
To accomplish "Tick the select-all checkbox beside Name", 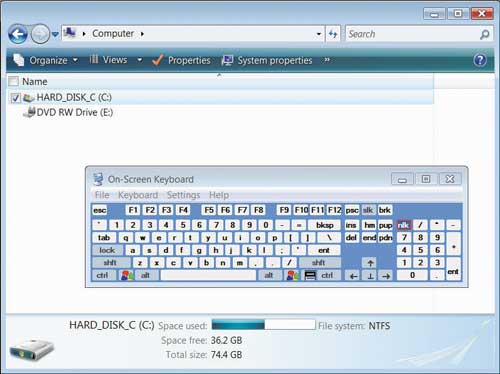I will [14, 81].
